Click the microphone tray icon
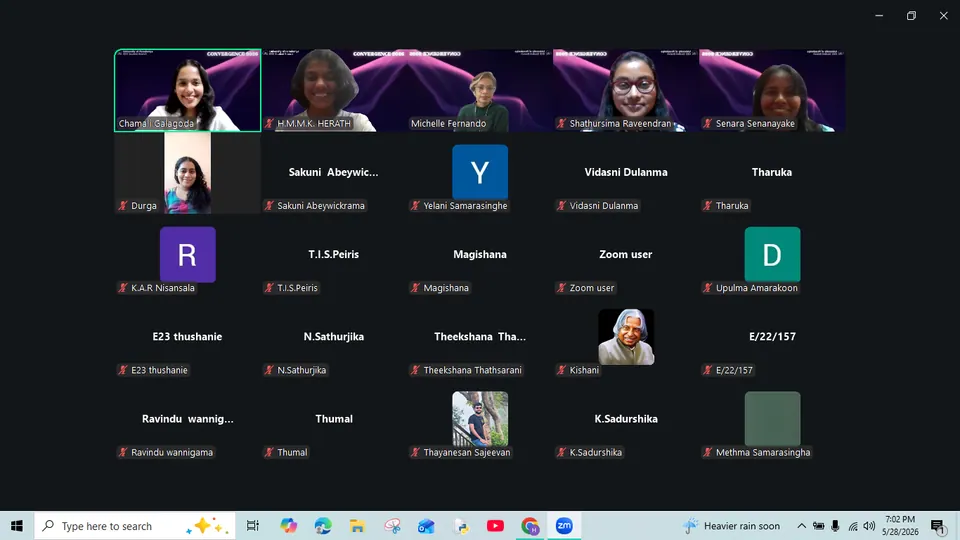The image size is (960, 540). (835, 526)
